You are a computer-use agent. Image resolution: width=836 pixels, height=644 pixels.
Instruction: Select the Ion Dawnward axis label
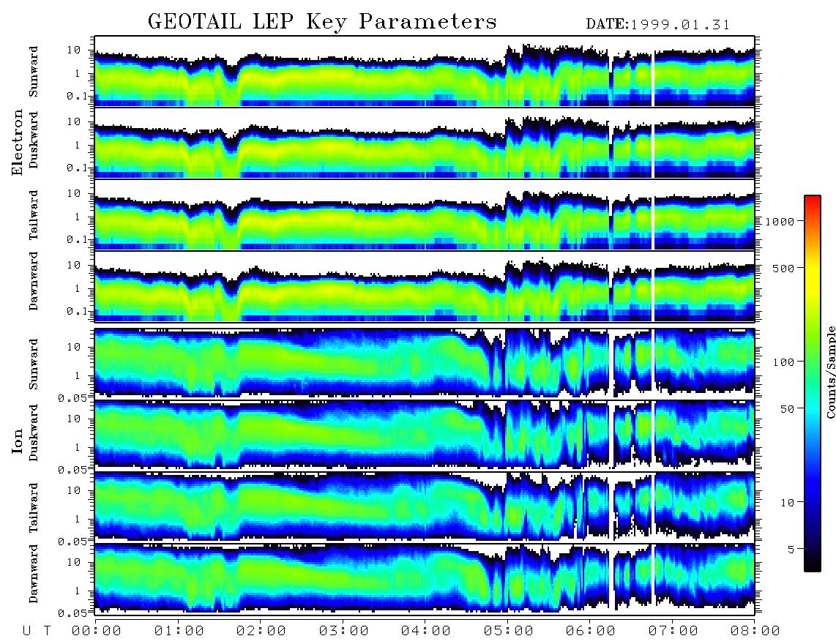pyautogui.click(x=34, y=573)
